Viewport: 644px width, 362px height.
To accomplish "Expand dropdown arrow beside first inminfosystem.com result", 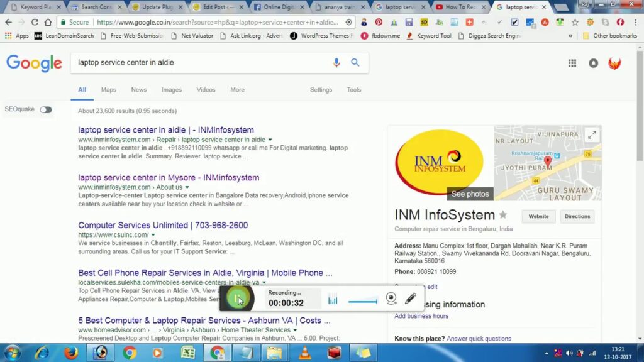I will (x=270, y=140).
